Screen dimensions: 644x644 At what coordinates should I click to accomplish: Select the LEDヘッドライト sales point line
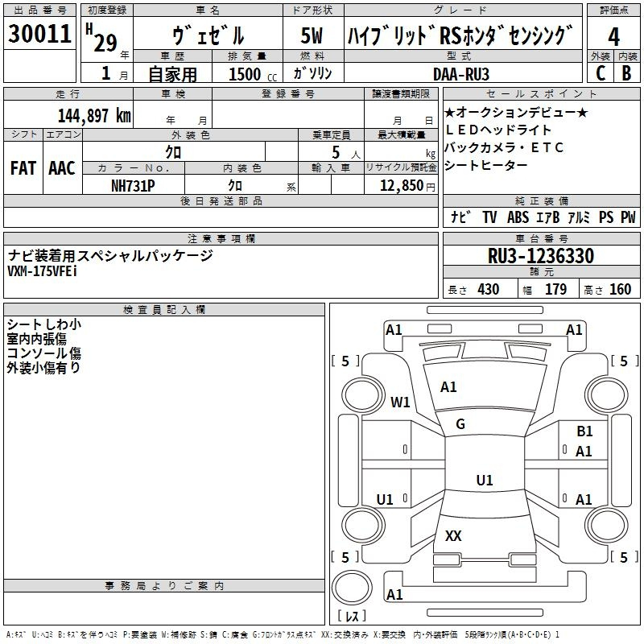coord(497,130)
